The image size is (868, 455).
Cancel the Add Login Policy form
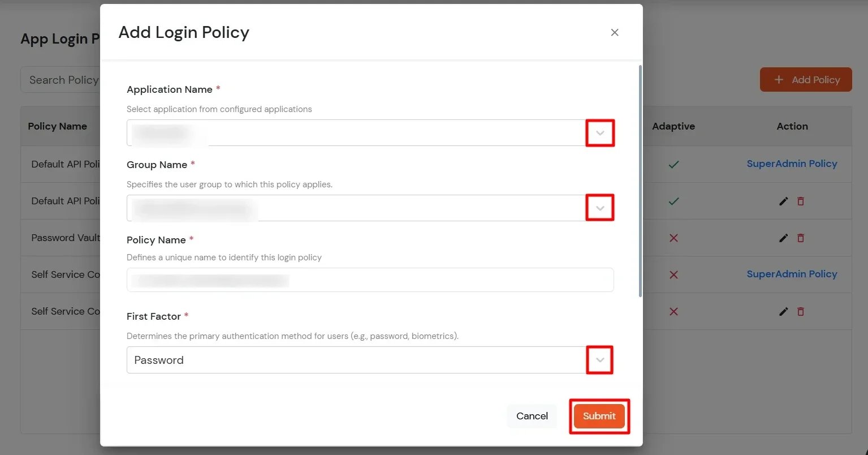(x=531, y=416)
